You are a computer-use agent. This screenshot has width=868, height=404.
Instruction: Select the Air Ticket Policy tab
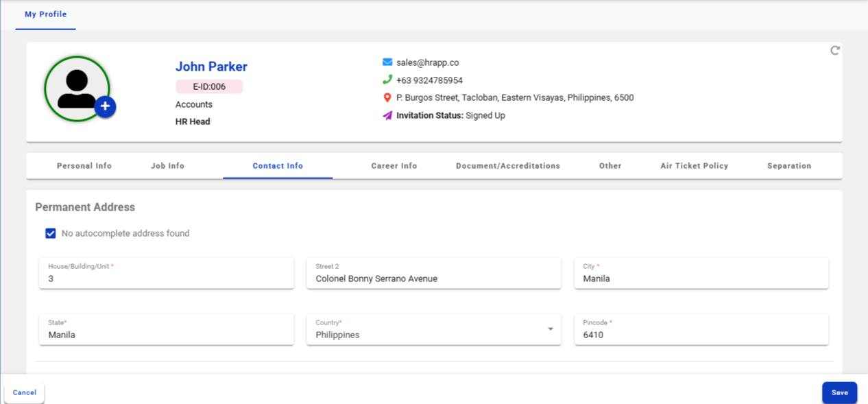coord(694,166)
